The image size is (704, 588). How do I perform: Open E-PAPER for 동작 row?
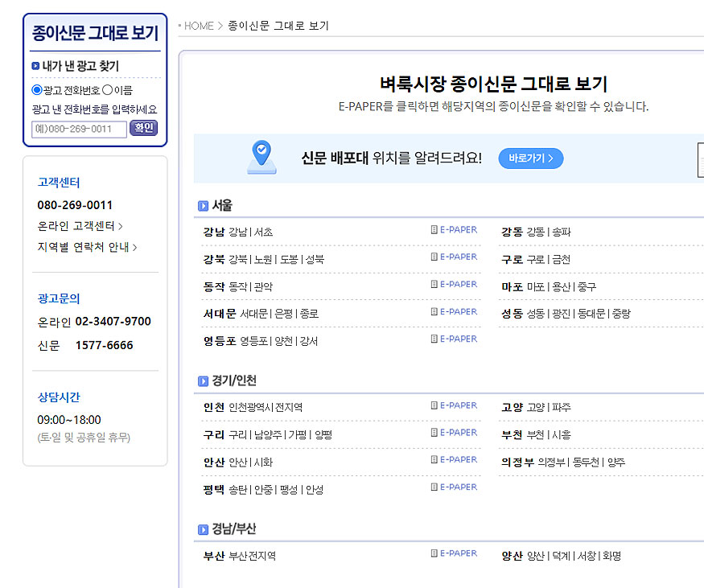[x=454, y=284]
